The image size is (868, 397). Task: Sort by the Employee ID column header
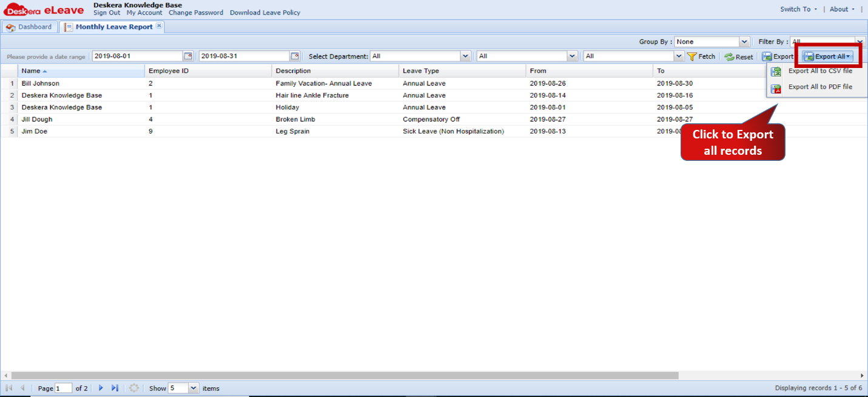point(209,71)
